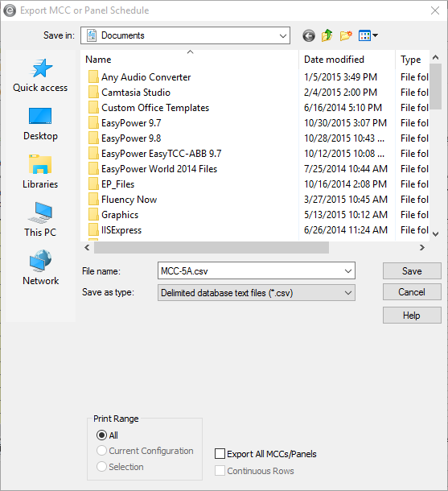448x491 pixels.
Task: Go back using the back arrow icon
Action: 309,35
